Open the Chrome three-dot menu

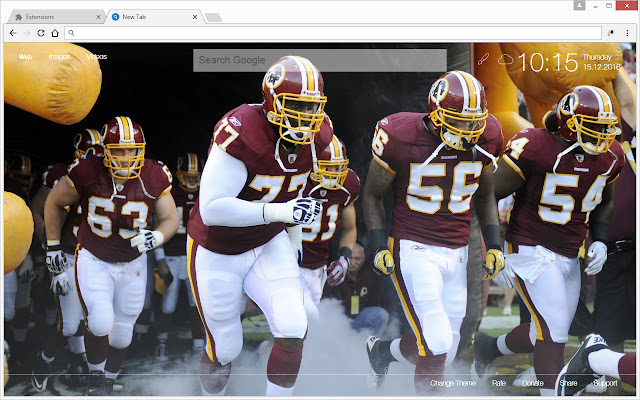coord(627,33)
